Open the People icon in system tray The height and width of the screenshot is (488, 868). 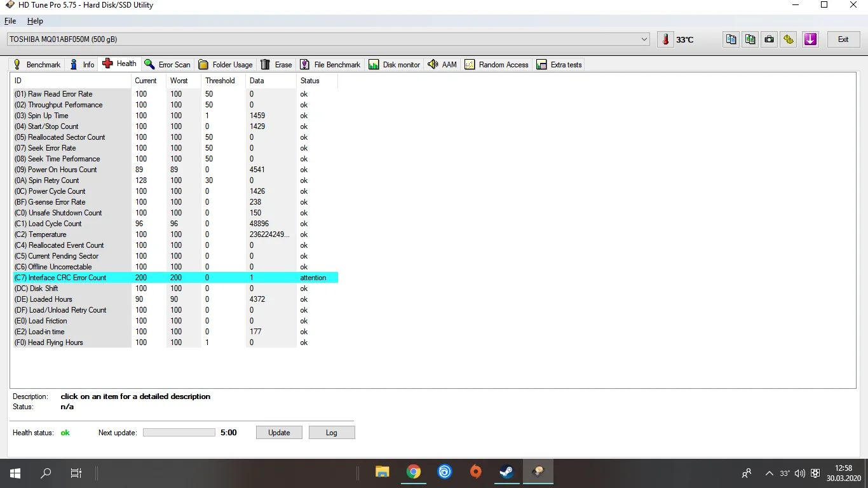[747, 473]
